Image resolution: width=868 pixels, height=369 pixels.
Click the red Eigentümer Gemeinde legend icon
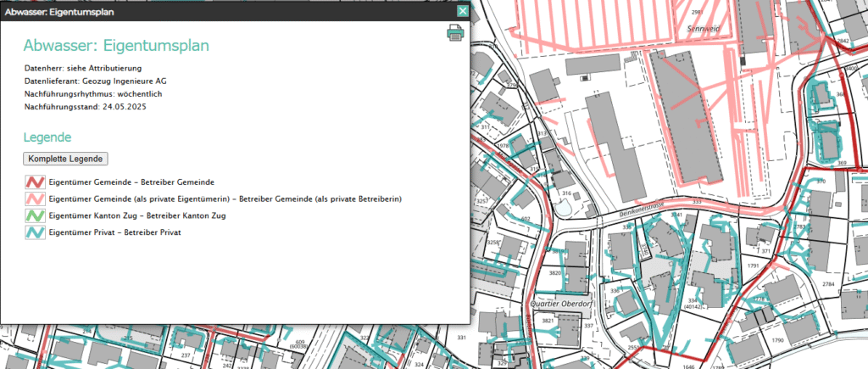(34, 182)
